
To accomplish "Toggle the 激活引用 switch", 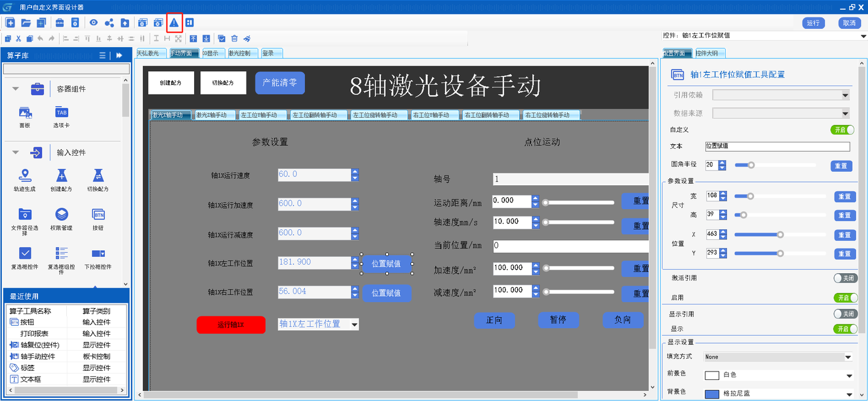I will (x=844, y=278).
